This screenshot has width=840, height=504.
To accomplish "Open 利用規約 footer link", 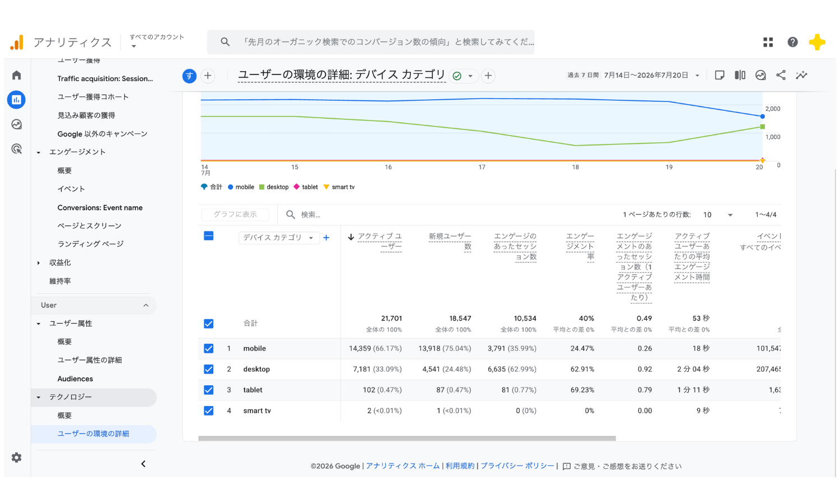I will pyautogui.click(x=460, y=466).
